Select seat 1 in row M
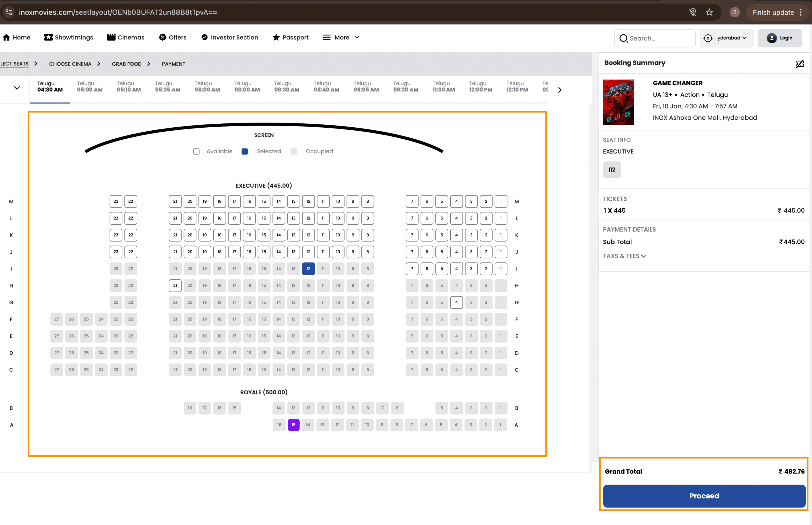The image size is (812, 525). (x=501, y=202)
